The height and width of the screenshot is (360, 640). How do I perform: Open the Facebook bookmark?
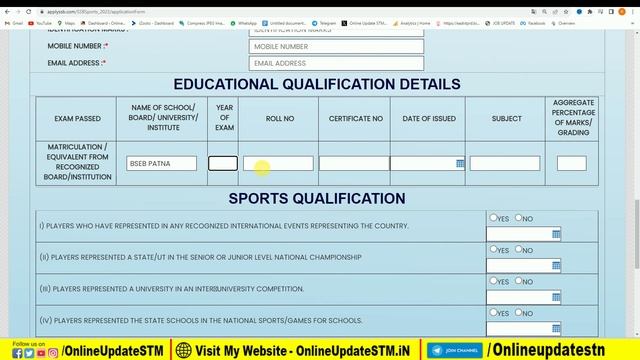point(533,23)
